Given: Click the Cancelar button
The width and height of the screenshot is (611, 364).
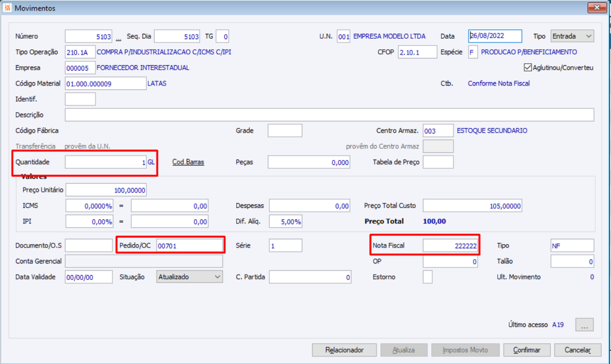Looking at the screenshot, I should coord(577,350).
